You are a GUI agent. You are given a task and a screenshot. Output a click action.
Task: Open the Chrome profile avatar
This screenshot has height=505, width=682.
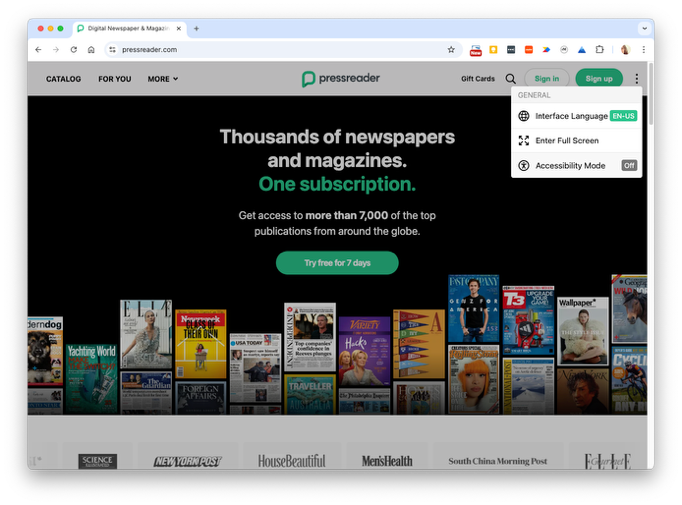click(x=625, y=50)
